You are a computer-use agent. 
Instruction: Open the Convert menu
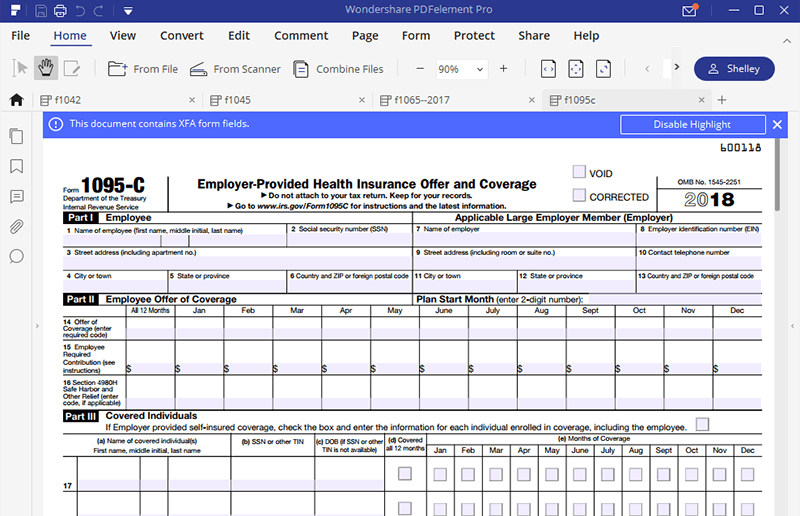point(181,36)
